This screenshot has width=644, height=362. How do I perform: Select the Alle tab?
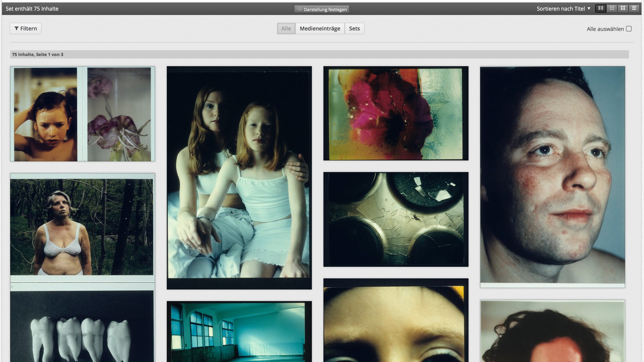click(x=286, y=29)
